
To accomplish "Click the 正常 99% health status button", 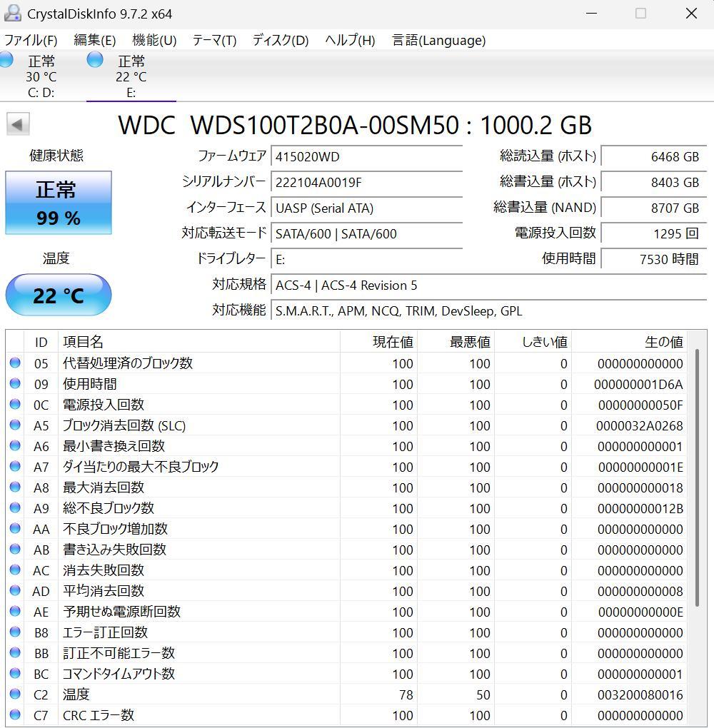I will [58, 203].
